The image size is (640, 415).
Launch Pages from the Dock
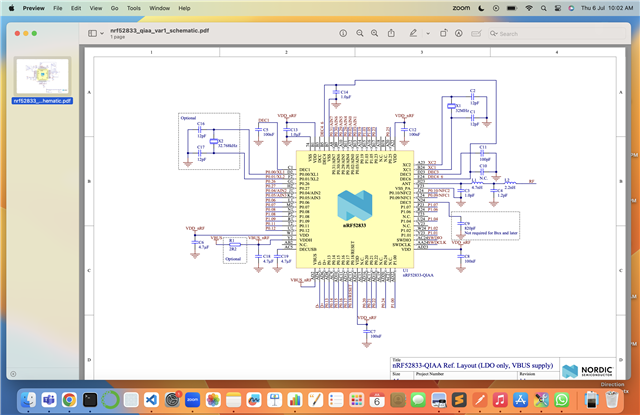click(316, 400)
